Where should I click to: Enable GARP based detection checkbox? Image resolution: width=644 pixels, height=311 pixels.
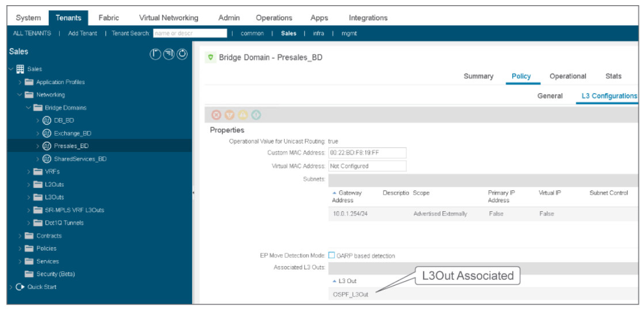point(331,256)
